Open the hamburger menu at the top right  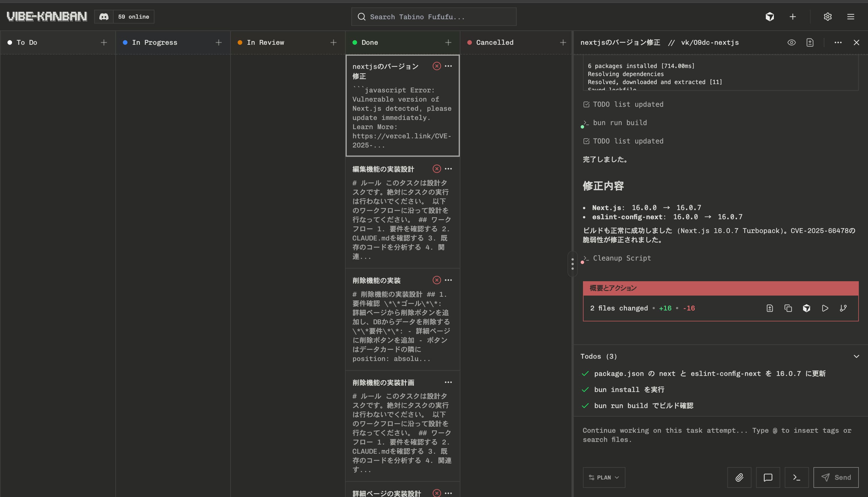(850, 16)
